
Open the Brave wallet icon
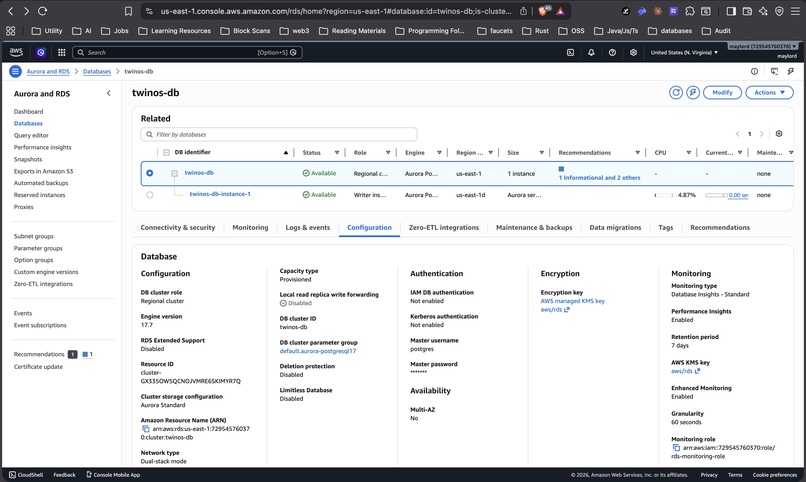pos(747,11)
